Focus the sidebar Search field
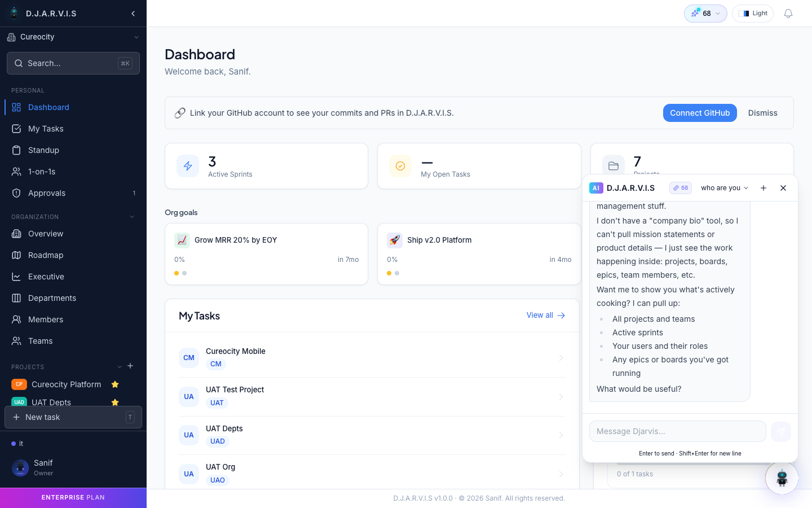This screenshot has width=812, height=508. [x=73, y=63]
